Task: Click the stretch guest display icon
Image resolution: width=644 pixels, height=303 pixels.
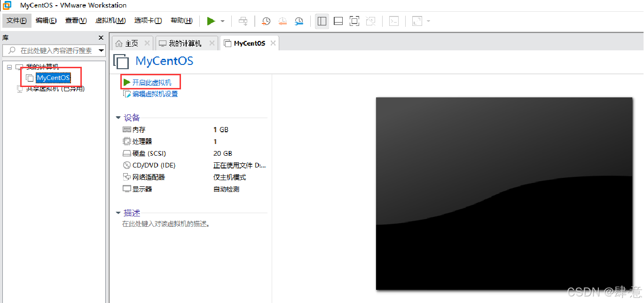Action: 417,21
